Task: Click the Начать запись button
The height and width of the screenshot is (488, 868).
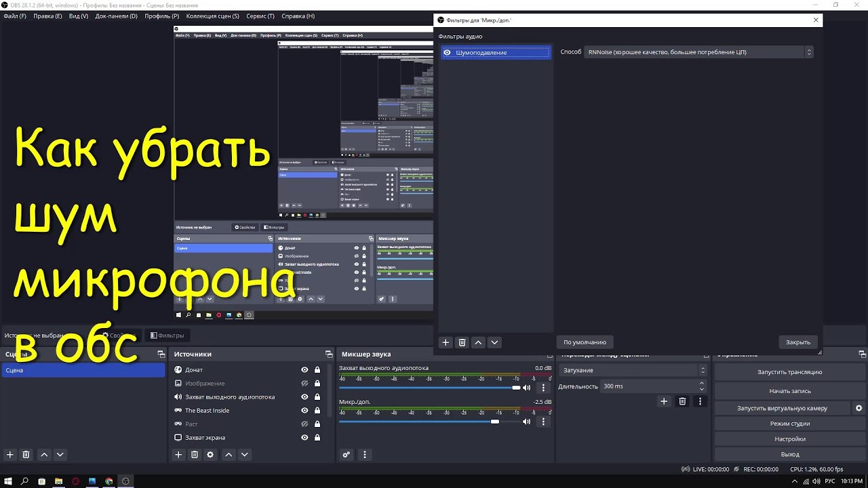Action: click(789, 391)
